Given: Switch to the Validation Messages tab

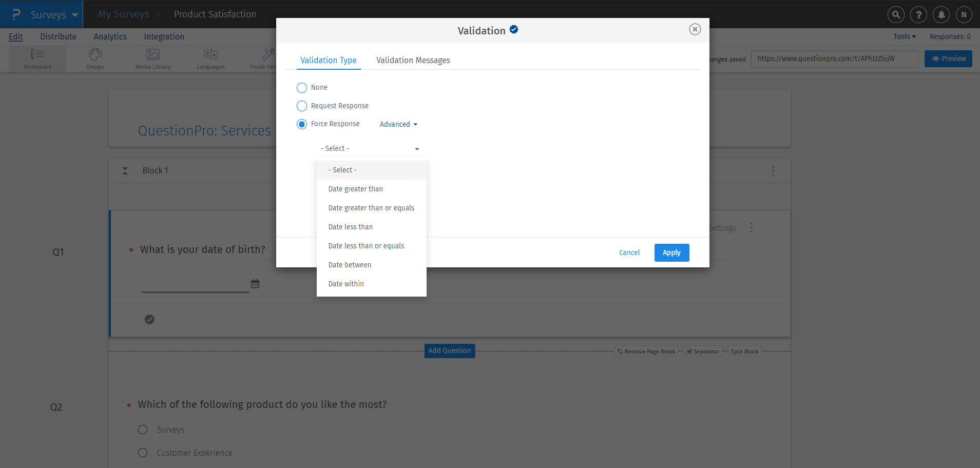Looking at the screenshot, I should pyautogui.click(x=413, y=60).
